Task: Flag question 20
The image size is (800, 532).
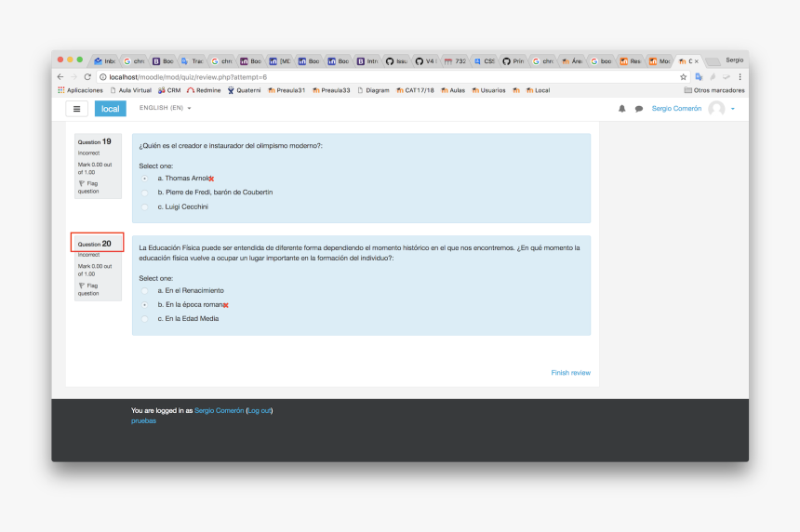Action: 88,289
